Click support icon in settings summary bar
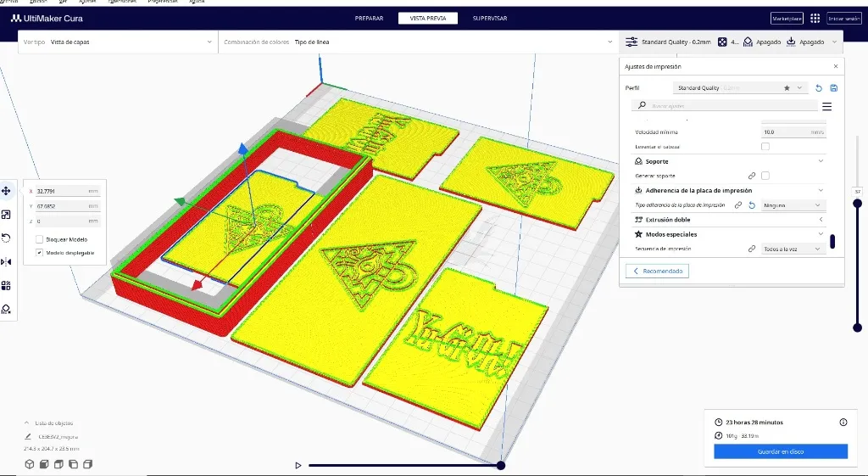 click(748, 42)
